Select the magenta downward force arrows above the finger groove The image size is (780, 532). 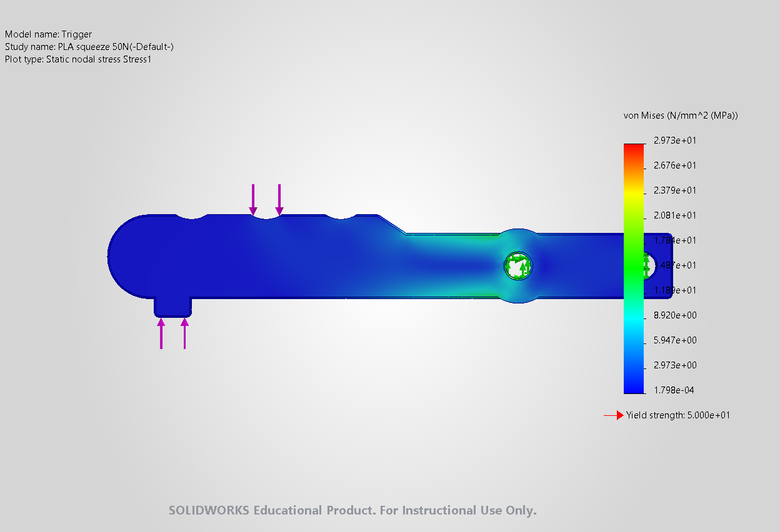click(x=266, y=200)
